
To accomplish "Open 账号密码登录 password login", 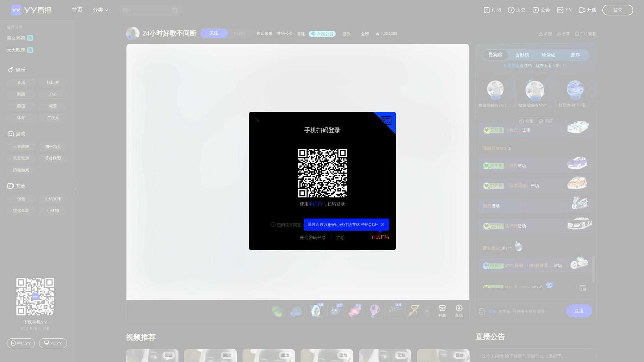I will click(x=313, y=237).
